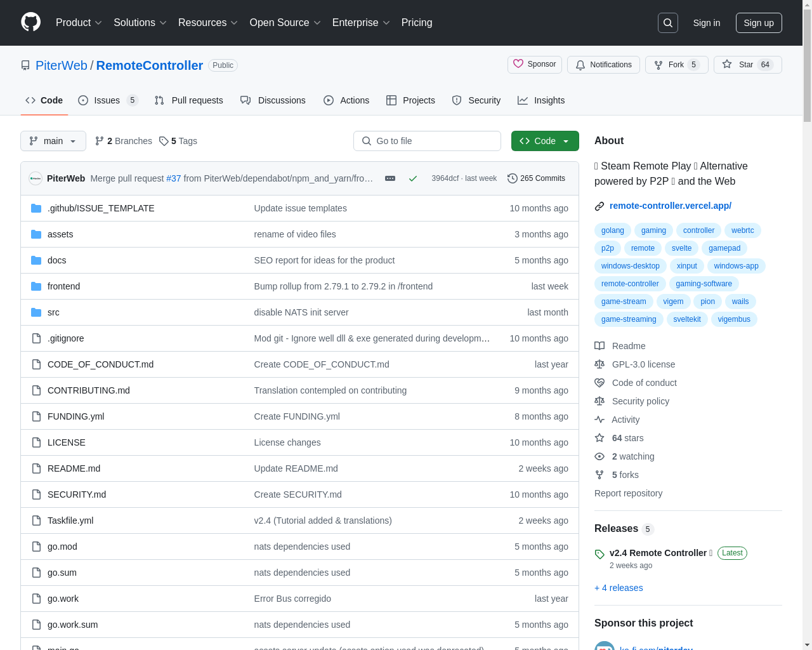Click the Notifications bell button
Image resolution: width=812 pixels, height=650 pixels.
point(603,65)
